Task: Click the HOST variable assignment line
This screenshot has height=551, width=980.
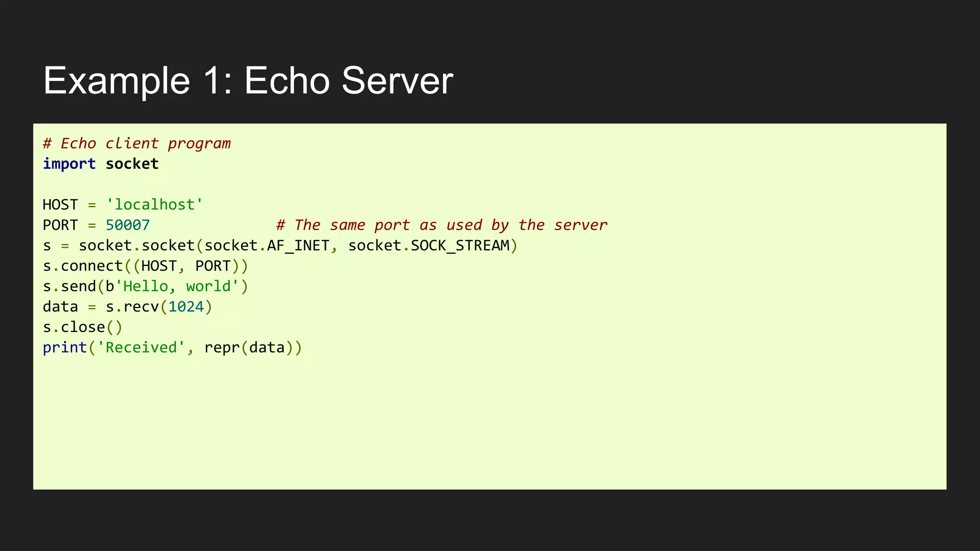Action: [x=123, y=205]
